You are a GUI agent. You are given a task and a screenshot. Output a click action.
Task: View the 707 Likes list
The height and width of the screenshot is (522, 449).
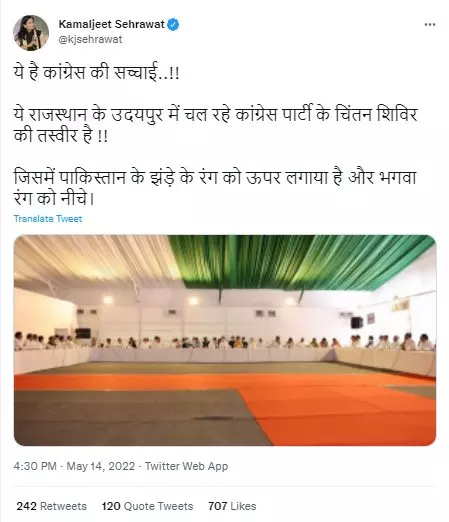[232, 506]
